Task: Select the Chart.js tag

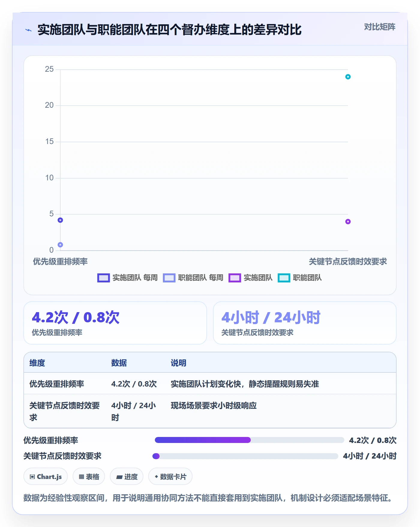Action: click(46, 477)
